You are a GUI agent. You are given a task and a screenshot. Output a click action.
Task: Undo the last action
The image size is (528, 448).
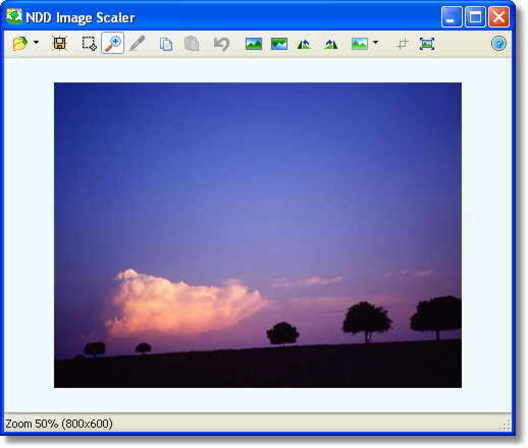221,44
